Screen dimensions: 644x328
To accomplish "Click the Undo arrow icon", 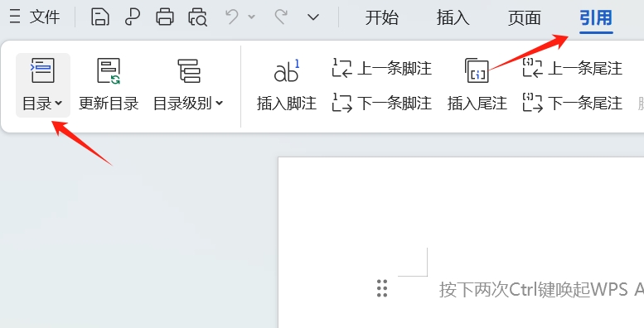I will pyautogui.click(x=232, y=17).
